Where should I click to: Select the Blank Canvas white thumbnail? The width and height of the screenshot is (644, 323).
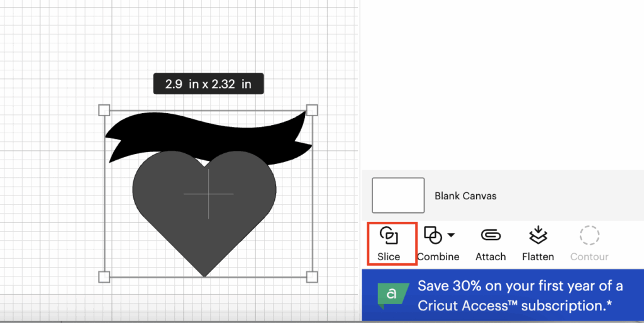click(x=398, y=195)
